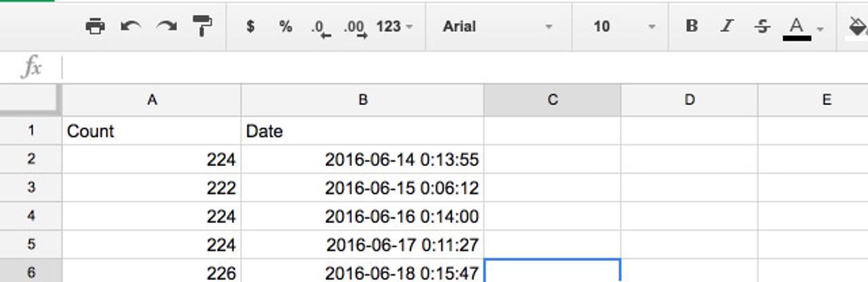
Task: Open the text color picker
Action: (797, 27)
